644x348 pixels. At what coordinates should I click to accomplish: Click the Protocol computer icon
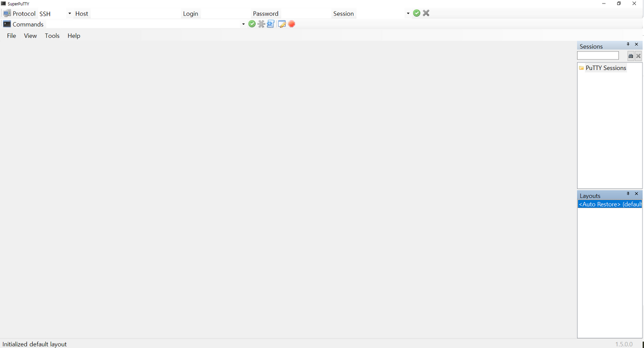(x=7, y=14)
